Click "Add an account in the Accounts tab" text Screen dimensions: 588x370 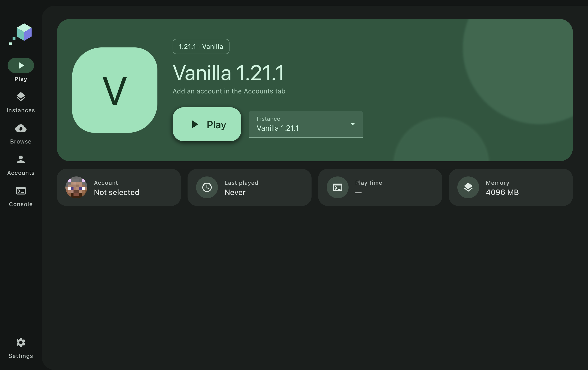click(x=229, y=91)
